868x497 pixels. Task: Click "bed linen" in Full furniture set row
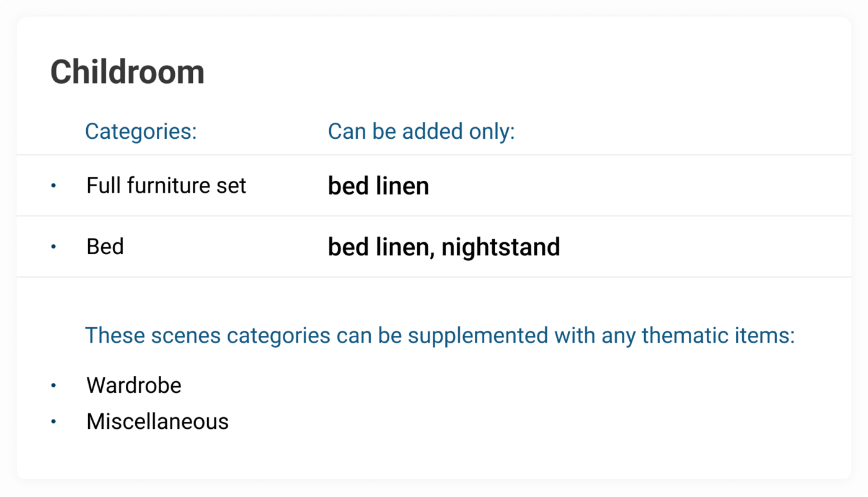tap(378, 186)
